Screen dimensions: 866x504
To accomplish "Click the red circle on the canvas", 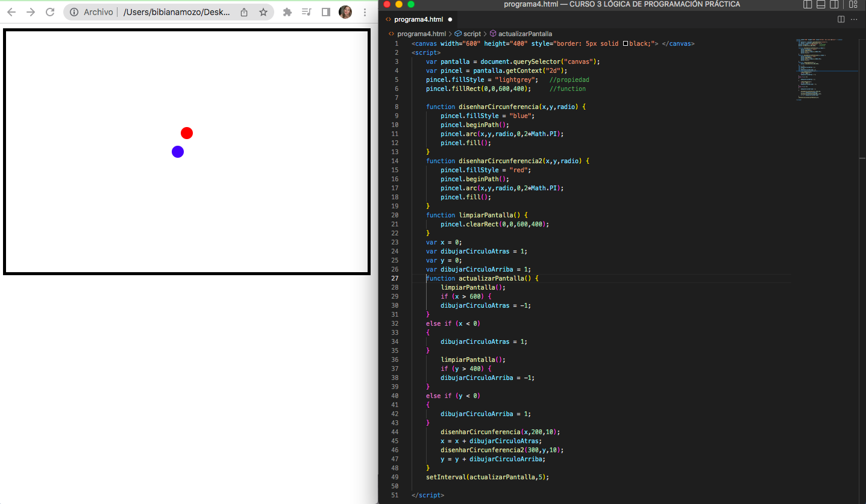I will pyautogui.click(x=187, y=133).
